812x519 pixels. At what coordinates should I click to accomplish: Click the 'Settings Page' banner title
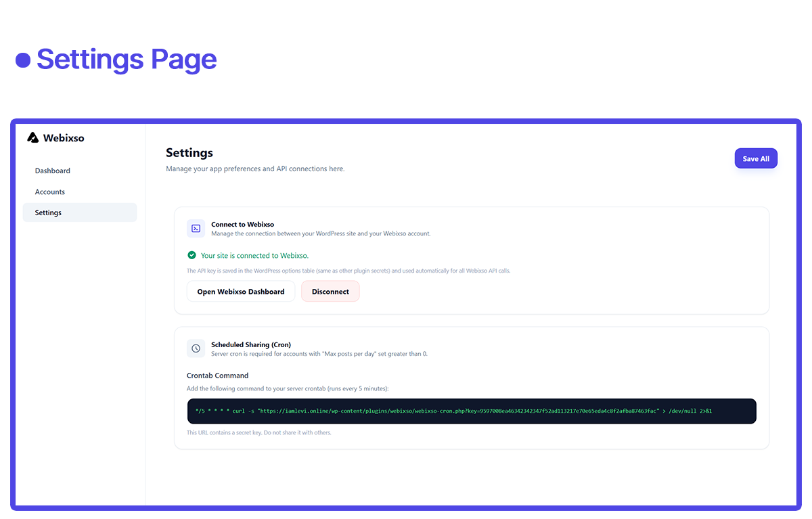127,60
